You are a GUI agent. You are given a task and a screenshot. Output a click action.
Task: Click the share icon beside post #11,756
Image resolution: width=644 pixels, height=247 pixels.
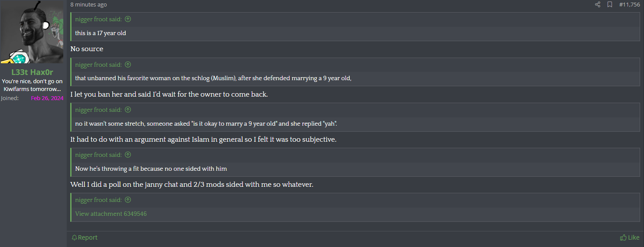point(598,4)
